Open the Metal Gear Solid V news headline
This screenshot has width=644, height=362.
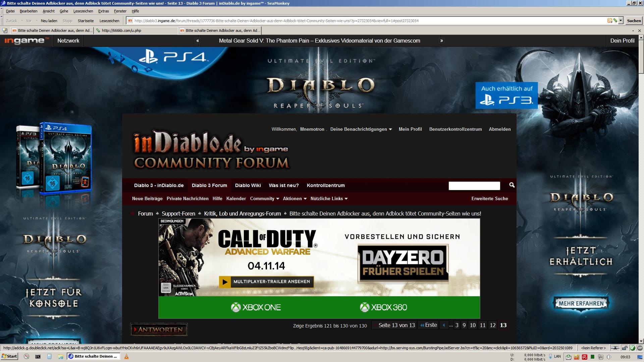pos(319,41)
